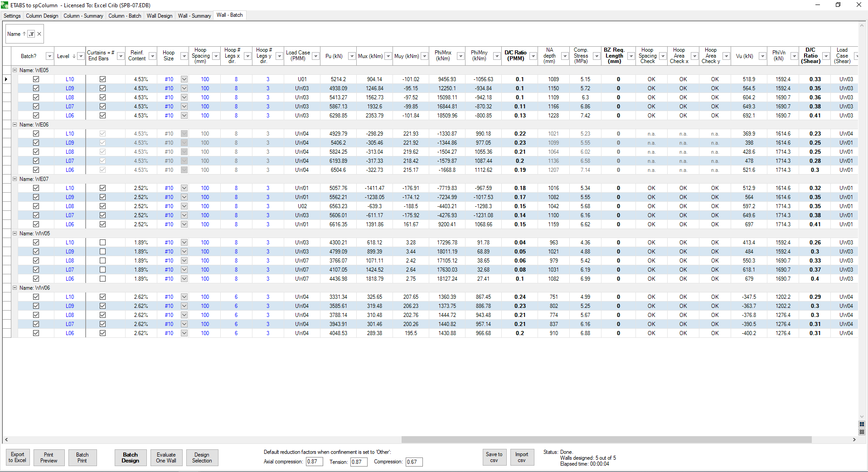
Task: Open Hoop Size dropdown for WE07 L10
Action: coord(184,188)
